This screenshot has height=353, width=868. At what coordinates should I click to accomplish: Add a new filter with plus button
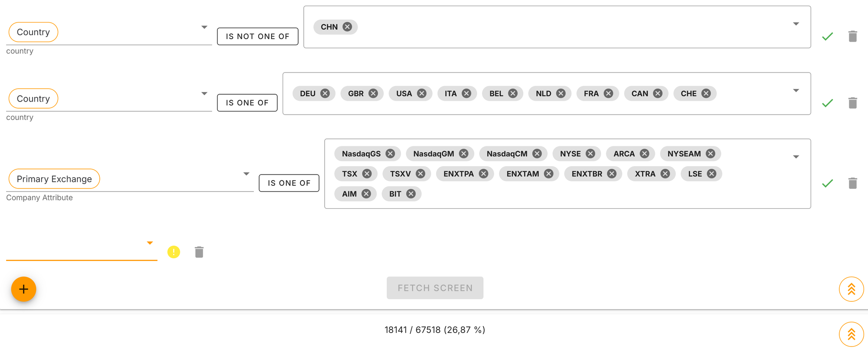pos(23,289)
